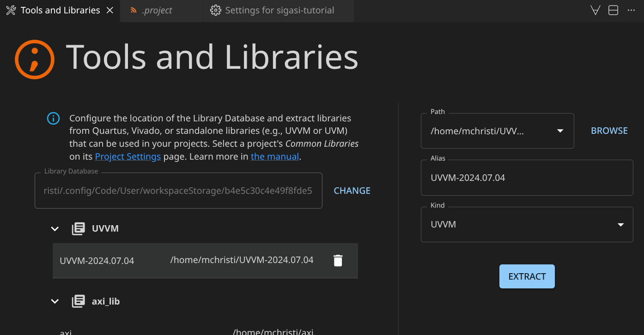Switch to Settings for sigasi-tutorial tab
Viewport: 644px width, 335px height.
coord(279,10)
